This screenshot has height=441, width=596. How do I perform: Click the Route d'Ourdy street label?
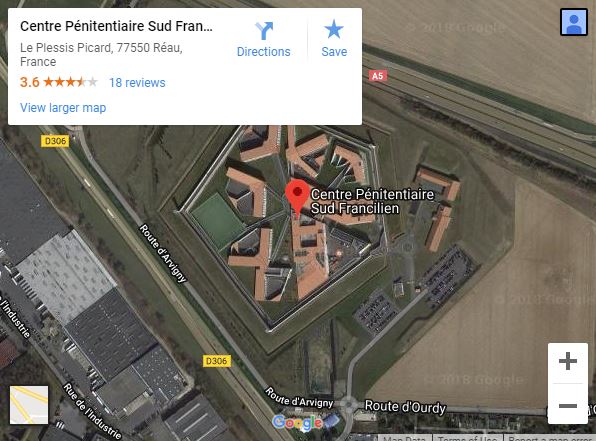(405, 407)
